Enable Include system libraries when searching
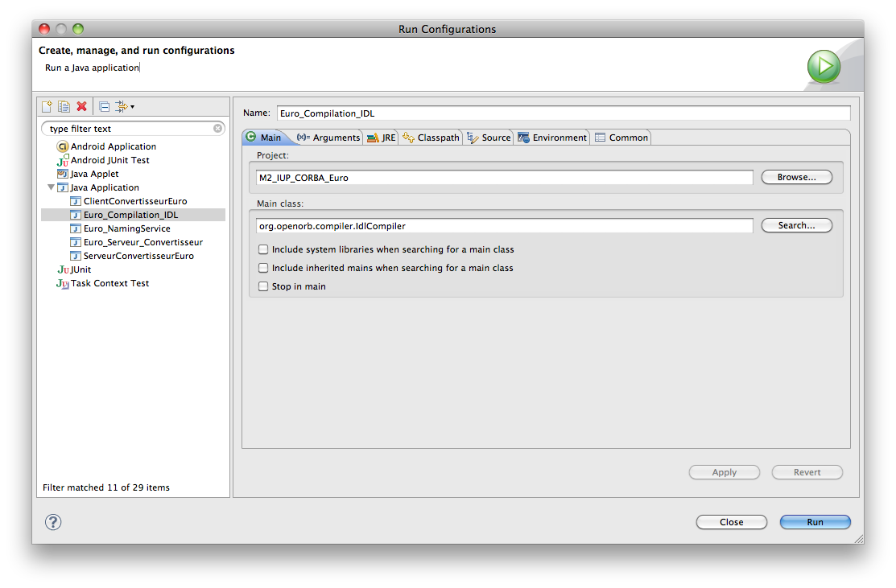The width and height of the screenshot is (896, 588). (263, 249)
